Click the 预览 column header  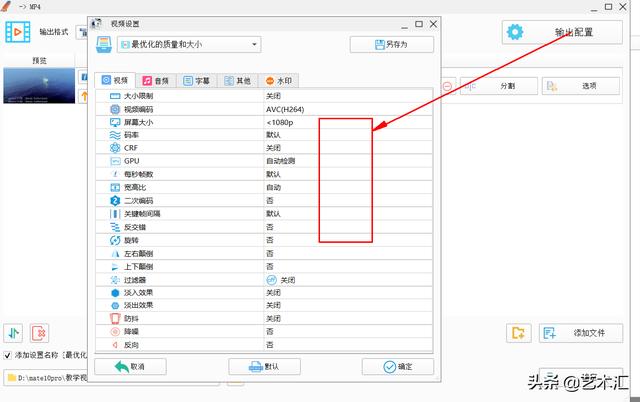pos(39,60)
